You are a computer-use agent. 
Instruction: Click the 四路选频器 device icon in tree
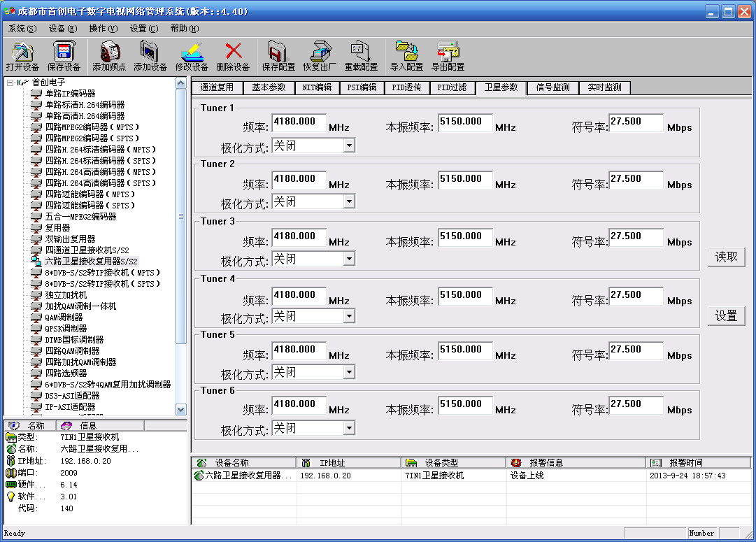pyautogui.click(x=36, y=373)
